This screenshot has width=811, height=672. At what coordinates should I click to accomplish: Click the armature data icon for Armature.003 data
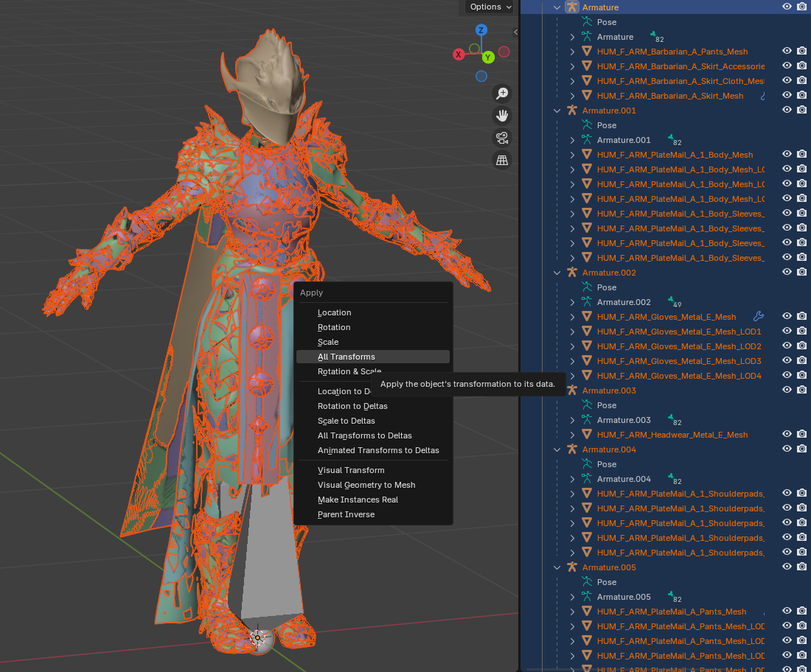(587, 420)
